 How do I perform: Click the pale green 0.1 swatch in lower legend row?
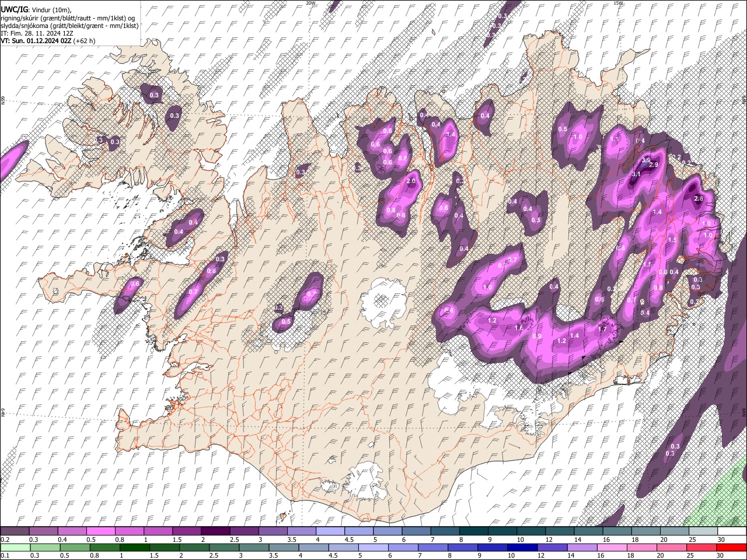pos(15,547)
